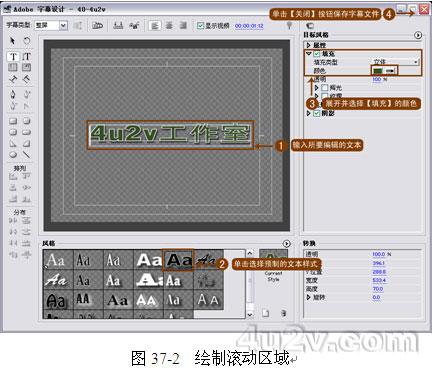432x371 pixels.
Task: Click the value 286.6 in transform panel
Action: pyautogui.click(x=379, y=272)
